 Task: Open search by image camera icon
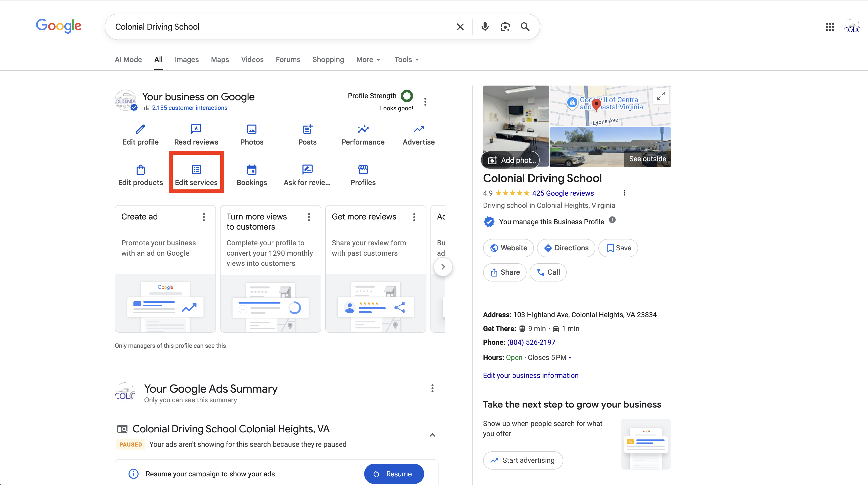(x=505, y=27)
